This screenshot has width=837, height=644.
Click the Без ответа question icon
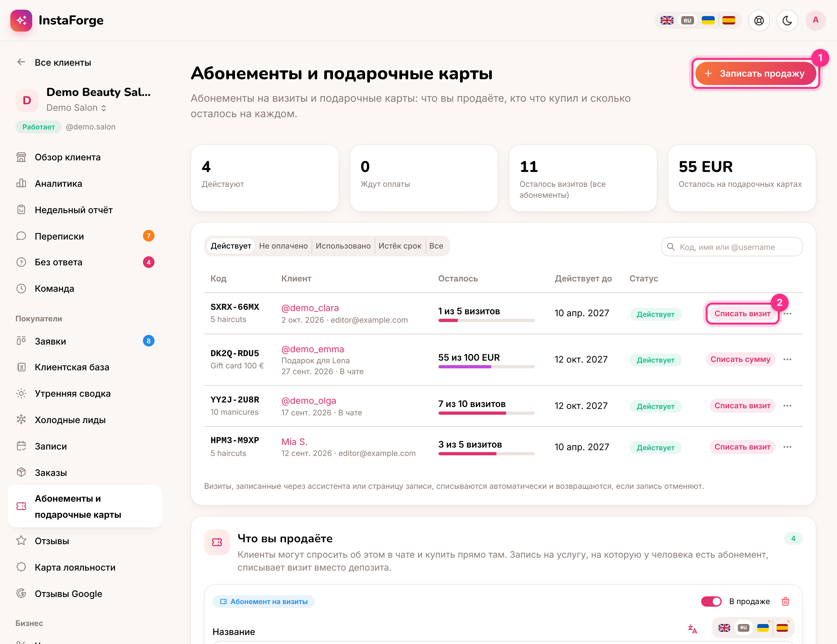click(21, 262)
